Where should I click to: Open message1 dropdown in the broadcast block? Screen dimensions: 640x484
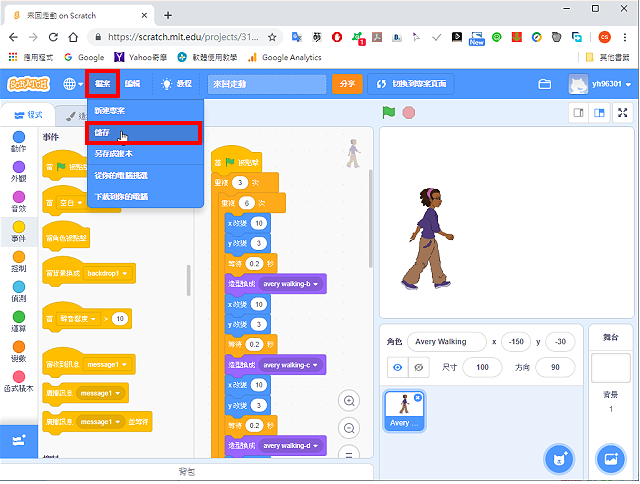(100, 393)
